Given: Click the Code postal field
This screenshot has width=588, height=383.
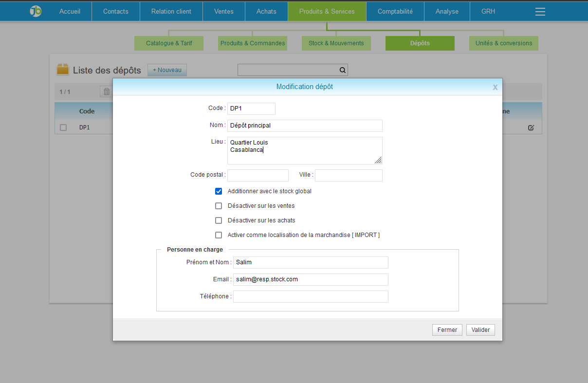Looking at the screenshot, I should (x=258, y=175).
